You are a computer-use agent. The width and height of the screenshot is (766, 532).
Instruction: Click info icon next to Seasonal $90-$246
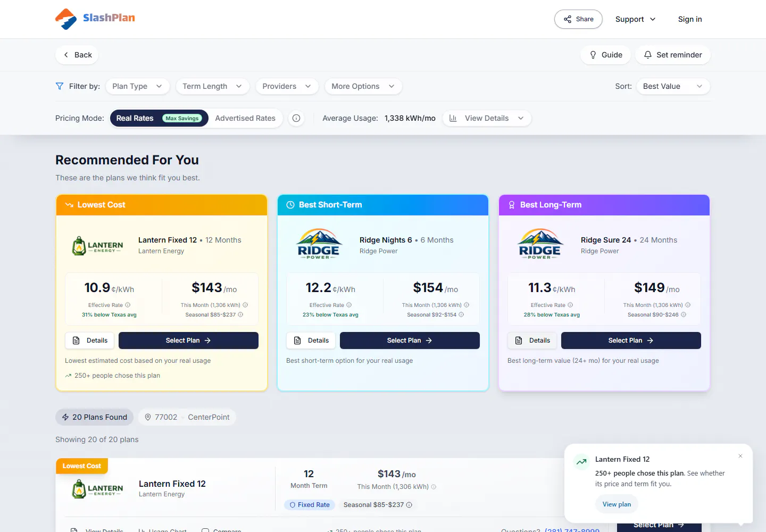[x=684, y=314]
